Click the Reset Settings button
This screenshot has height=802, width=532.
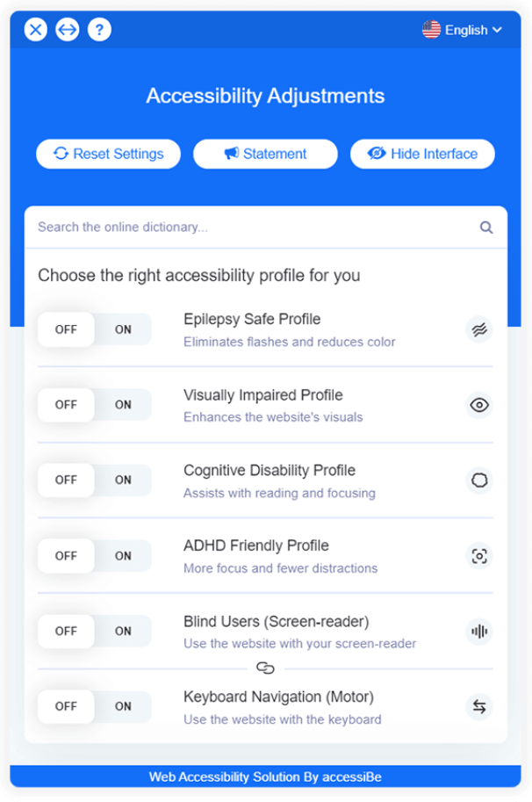click(108, 154)
